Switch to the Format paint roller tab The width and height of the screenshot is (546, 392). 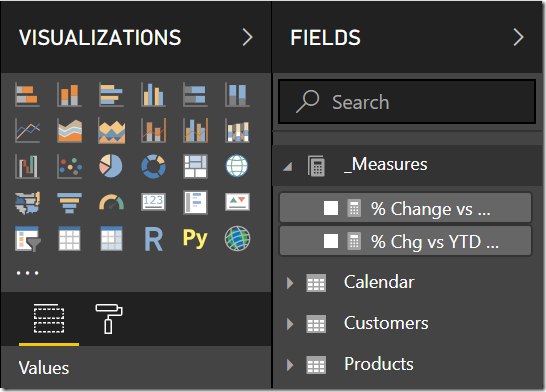109,319
